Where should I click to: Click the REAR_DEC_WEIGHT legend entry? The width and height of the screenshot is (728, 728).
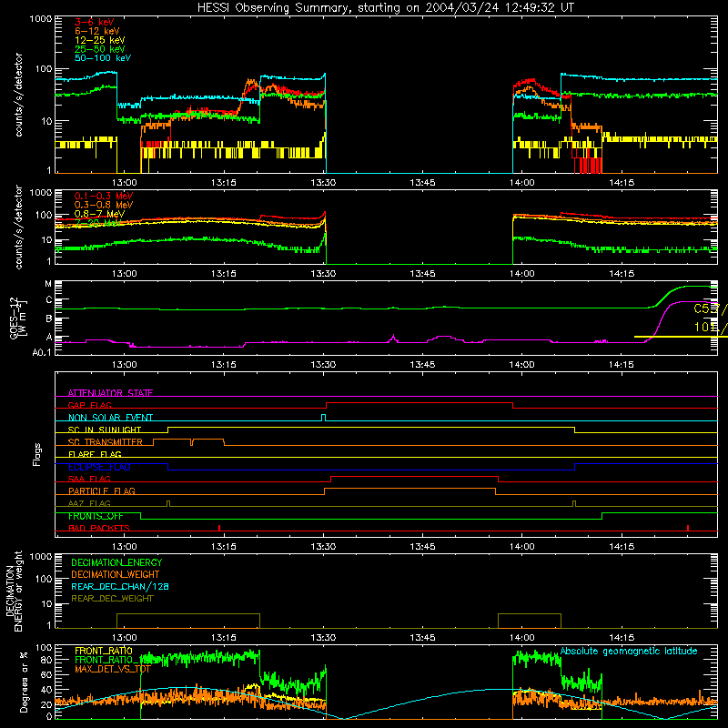(x=112, y=599)
